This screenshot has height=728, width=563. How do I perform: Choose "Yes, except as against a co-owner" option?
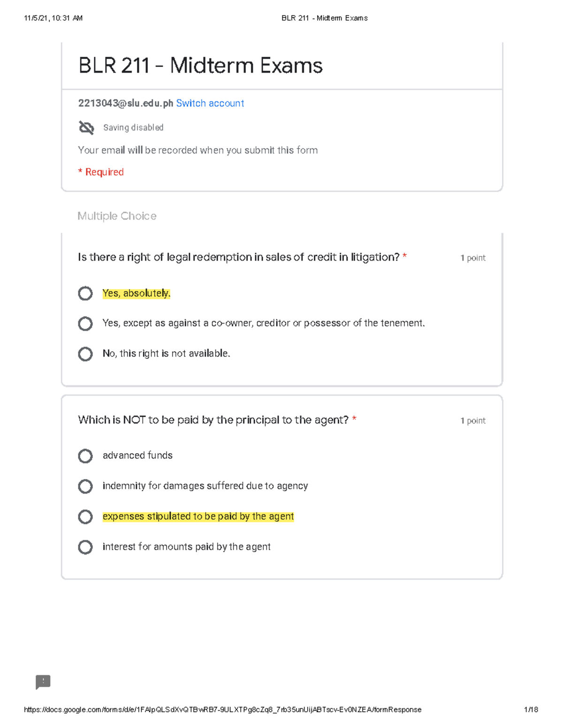tap(85, 323)
